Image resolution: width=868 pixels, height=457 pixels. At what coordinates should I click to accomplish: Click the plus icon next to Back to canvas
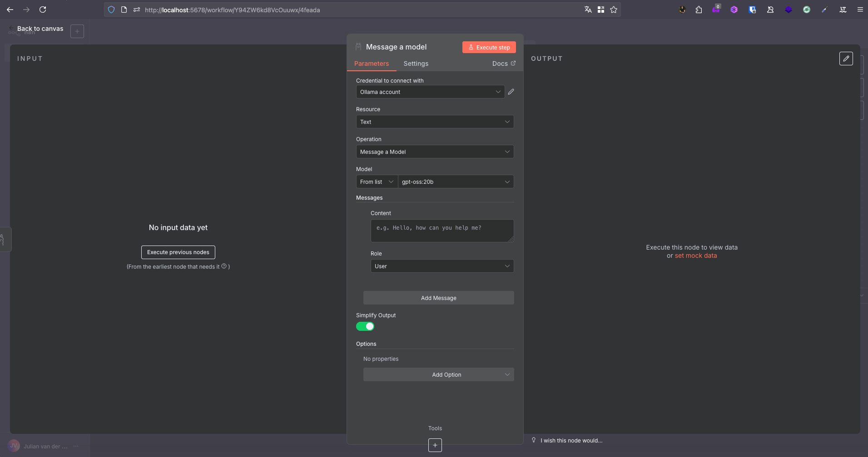click(x=77, y=31)
